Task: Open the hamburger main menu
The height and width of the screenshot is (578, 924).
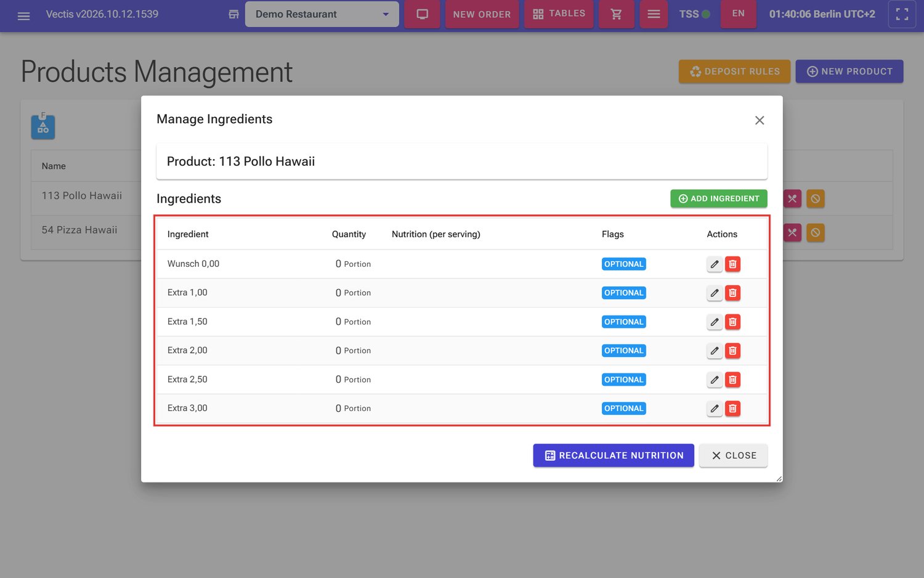Action: 23,16
